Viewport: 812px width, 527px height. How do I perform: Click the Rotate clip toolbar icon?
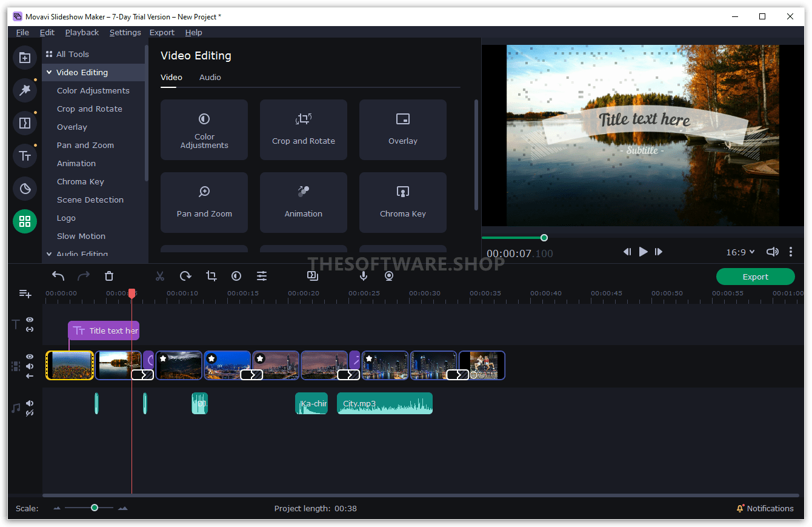click(x=185, y=276)
